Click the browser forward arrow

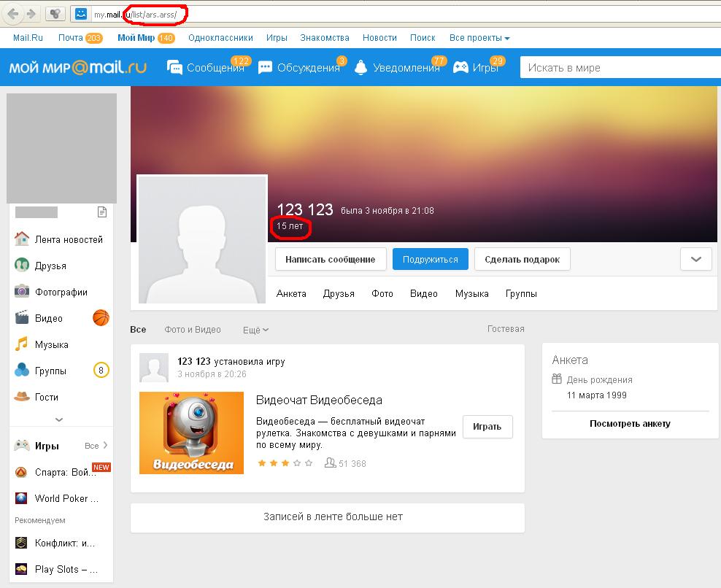(31, 15)
